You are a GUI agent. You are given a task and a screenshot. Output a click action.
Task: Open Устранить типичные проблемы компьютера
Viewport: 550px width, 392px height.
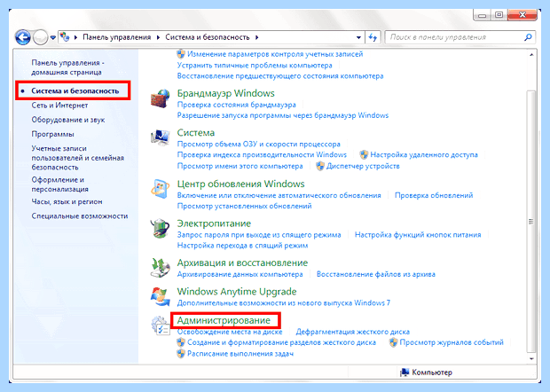tap(255, 66)
